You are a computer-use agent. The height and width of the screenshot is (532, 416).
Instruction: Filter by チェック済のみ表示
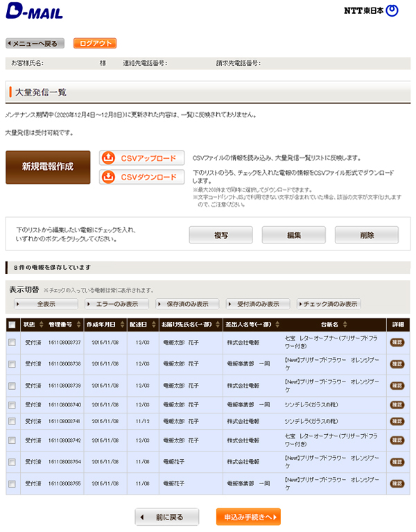tap(329, 304)
